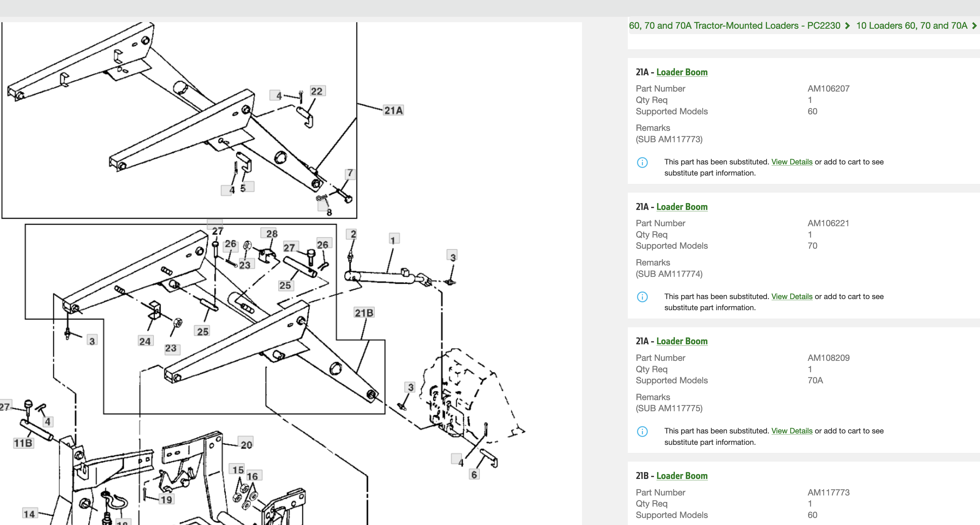This screenshot has height=525, width=980.
Task: Select callout 6 on the diagram
Action: pos(474,475)
